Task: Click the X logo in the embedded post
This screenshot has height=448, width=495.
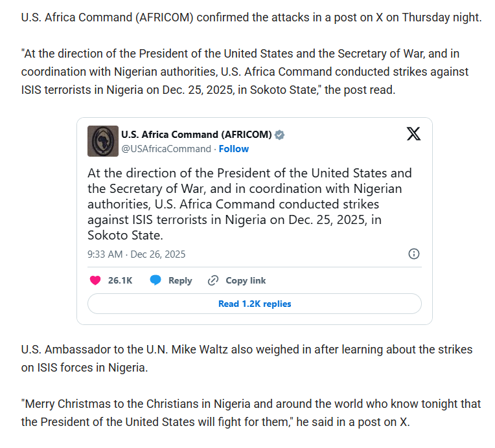Action: point(413,134)
